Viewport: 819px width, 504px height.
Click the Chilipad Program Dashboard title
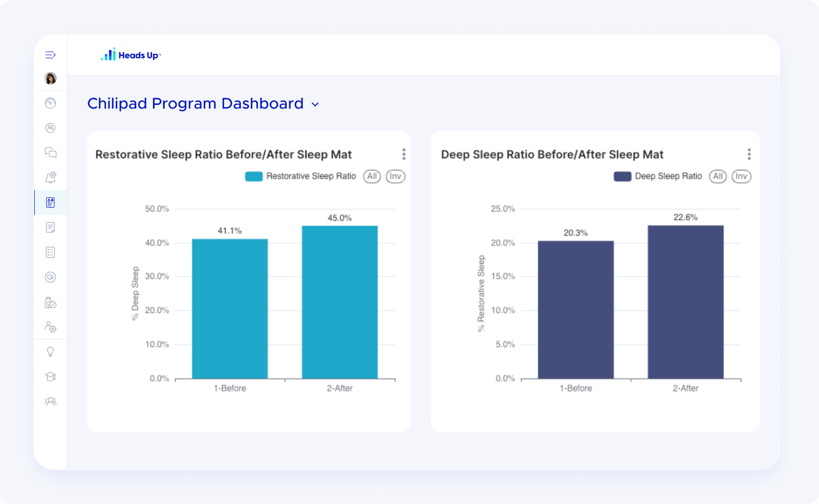point(196,103)
